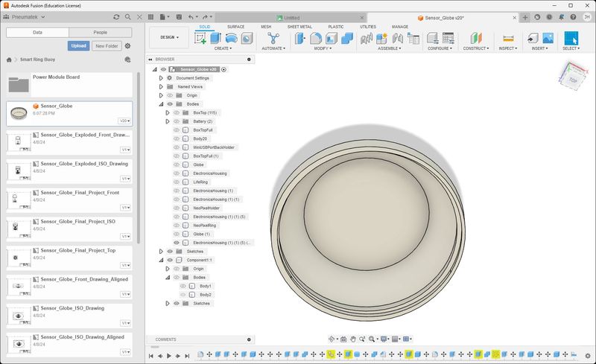Select the Fillet tool
Image resolution: width=596 pixels, height=364 pixels.
point(315,39)
